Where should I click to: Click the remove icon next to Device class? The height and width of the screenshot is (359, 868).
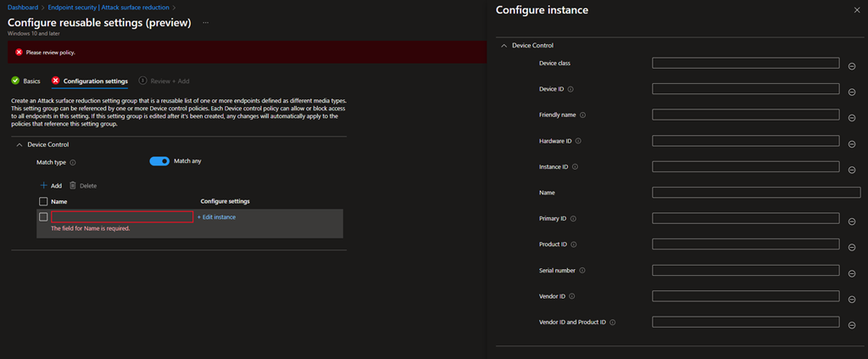click(851, 65)
